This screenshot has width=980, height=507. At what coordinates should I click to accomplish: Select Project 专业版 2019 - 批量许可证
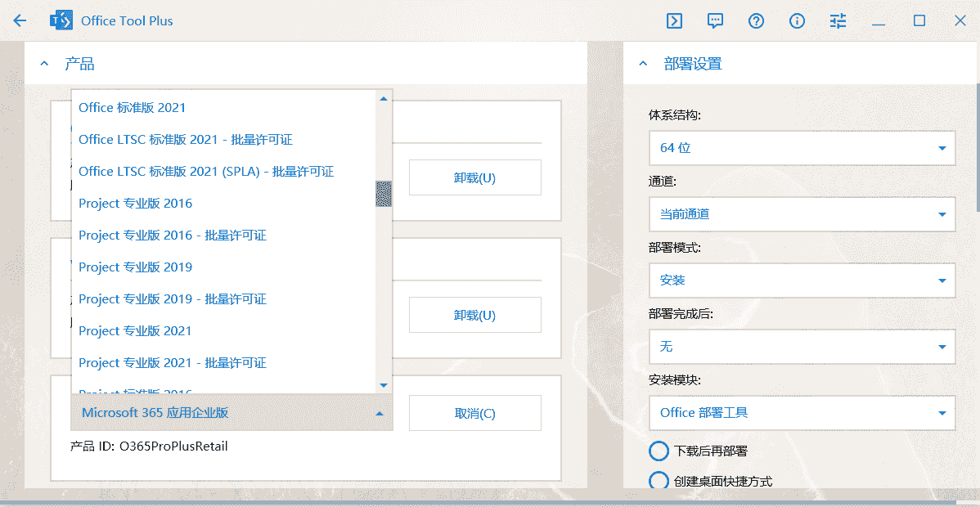223,298
